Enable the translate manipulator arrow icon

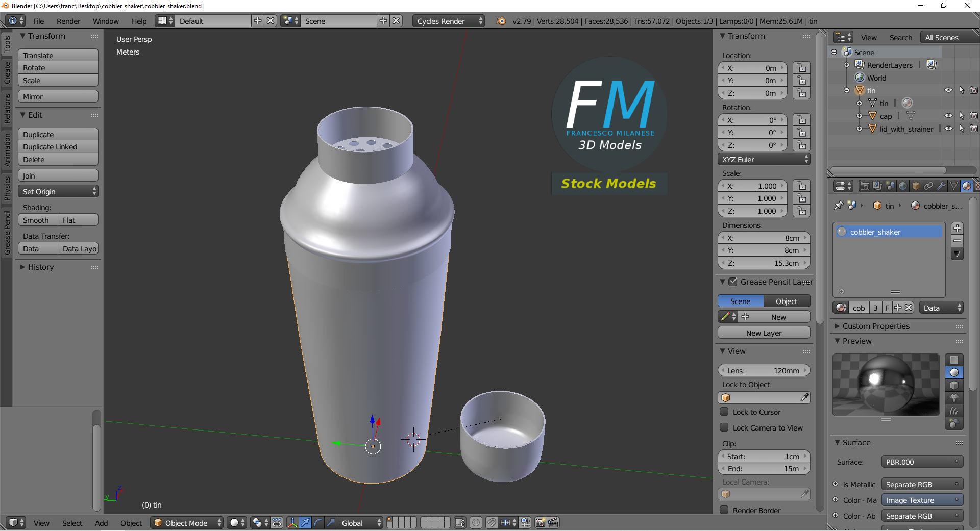[x=305, y=523]
